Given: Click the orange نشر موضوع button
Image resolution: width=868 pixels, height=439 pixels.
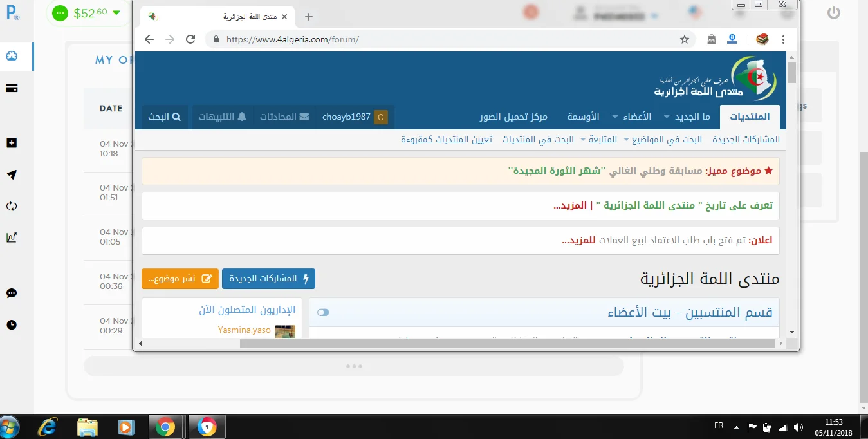Looking at the screenshot, I should pyautogui.click(x=180, y=279).
